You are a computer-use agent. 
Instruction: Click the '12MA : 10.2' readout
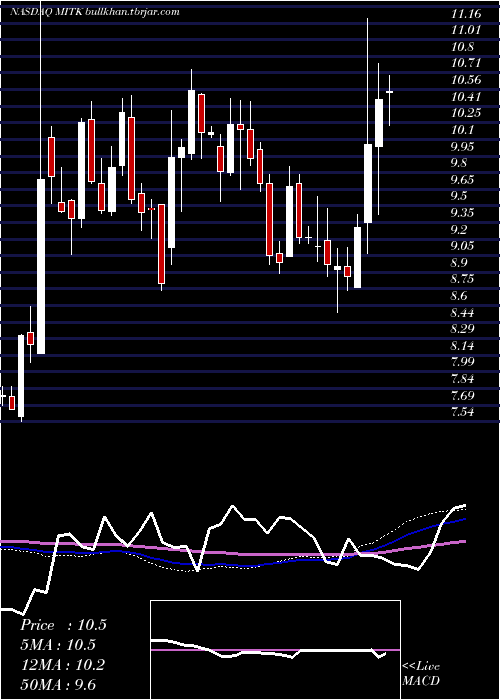pyautogui.click(x=62, y=665)
